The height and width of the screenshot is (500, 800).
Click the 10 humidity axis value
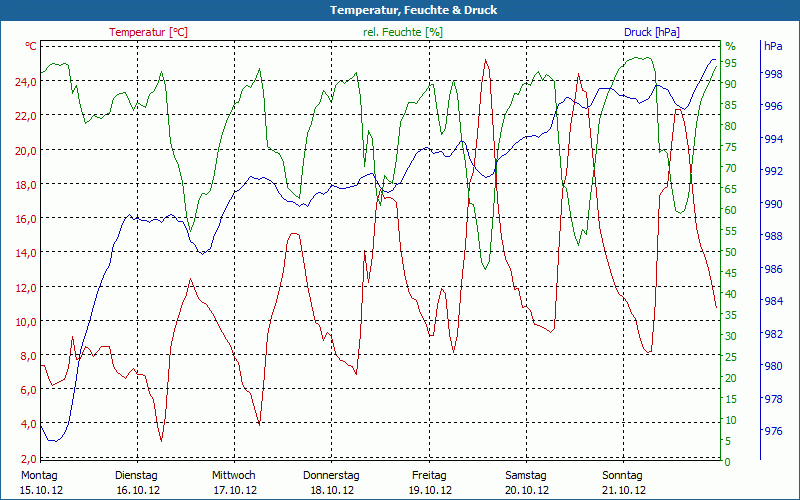click(x=731, y=420)
